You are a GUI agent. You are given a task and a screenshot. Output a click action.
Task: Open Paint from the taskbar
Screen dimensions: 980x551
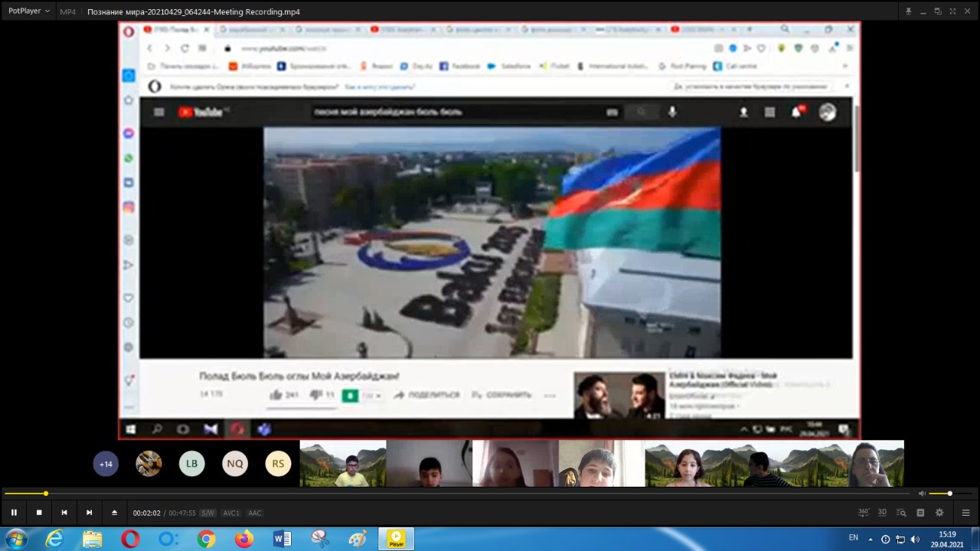click(x=358, y=540)
